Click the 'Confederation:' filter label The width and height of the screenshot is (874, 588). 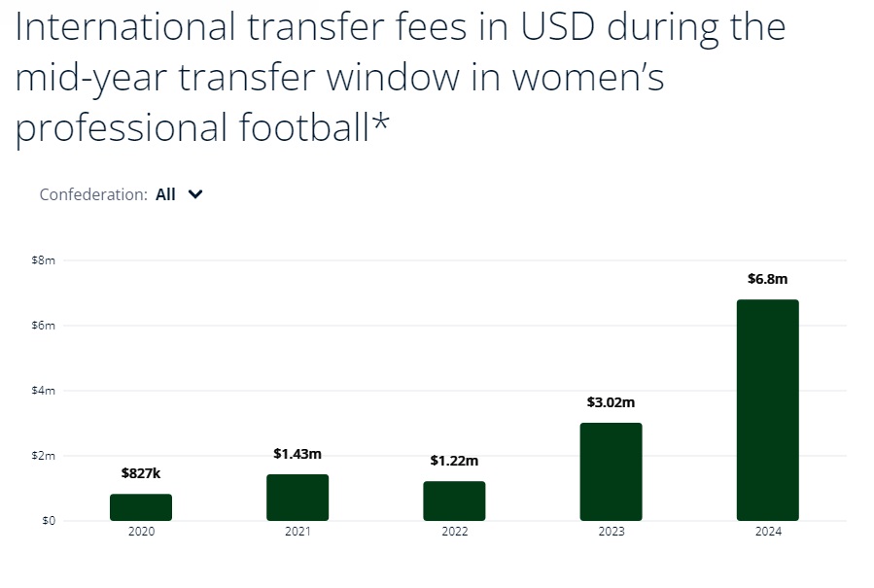[x=93, y=194]
